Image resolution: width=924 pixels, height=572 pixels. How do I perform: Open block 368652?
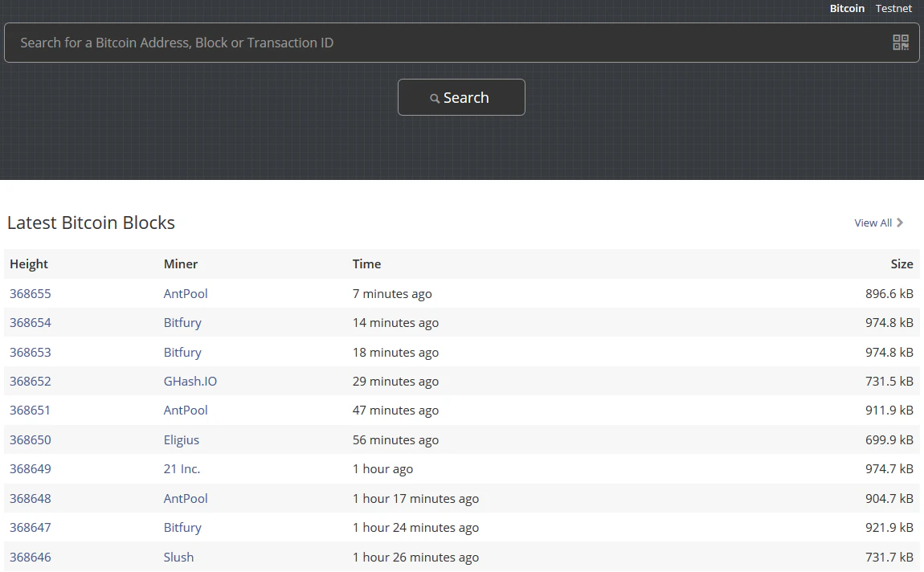click(30, 381)
